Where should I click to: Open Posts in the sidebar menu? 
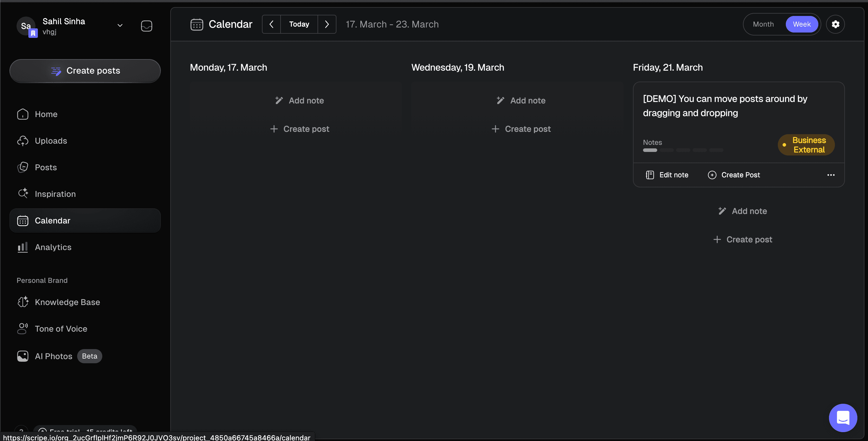tap(46, 167)
